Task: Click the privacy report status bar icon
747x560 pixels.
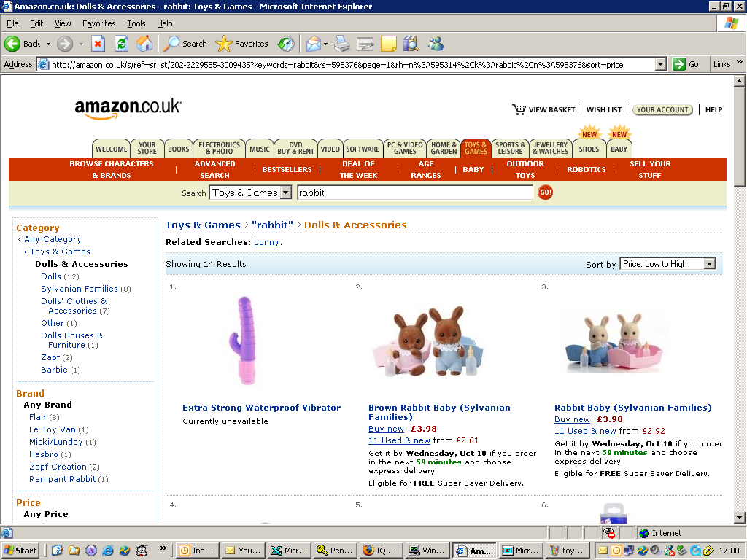Action: point(608,532)
